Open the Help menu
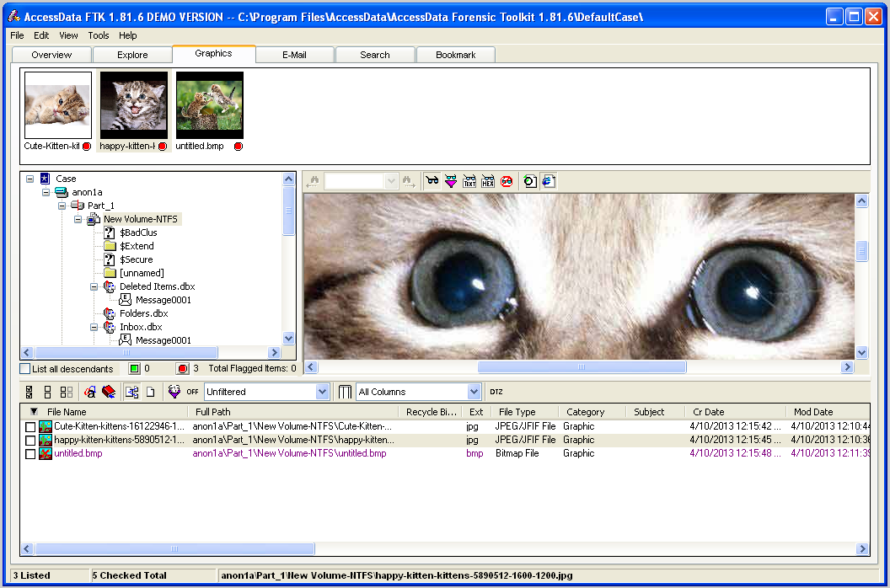The image size is (890, 588). click(x=128, y=35)
